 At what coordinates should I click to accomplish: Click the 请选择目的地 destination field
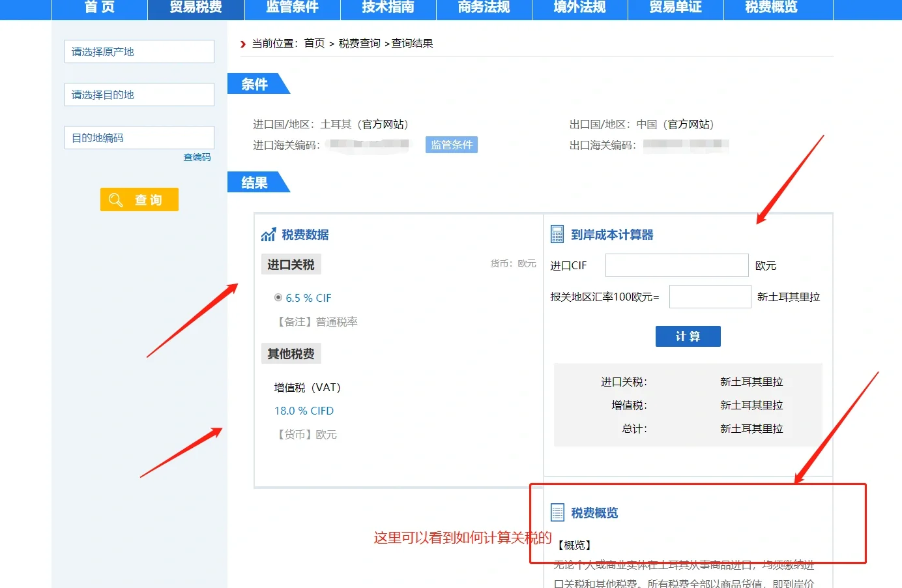pyautogui.click(x=139, y=95)
